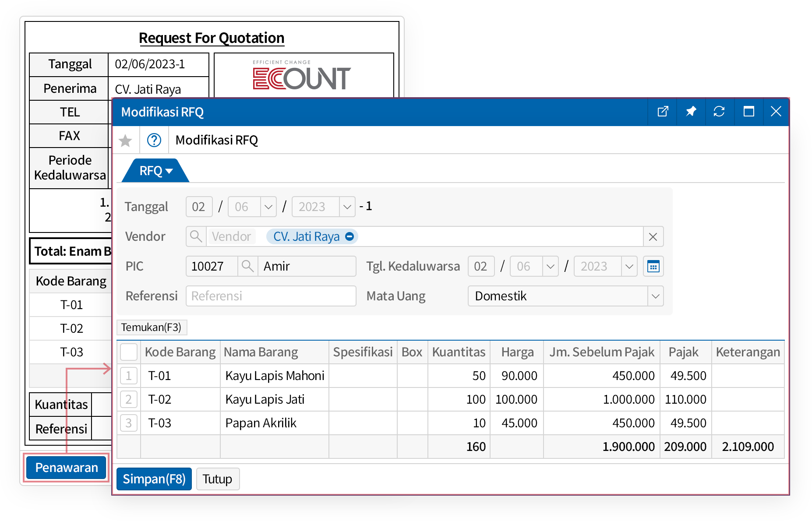Select row 1 for item T-01

coord(129,376)
